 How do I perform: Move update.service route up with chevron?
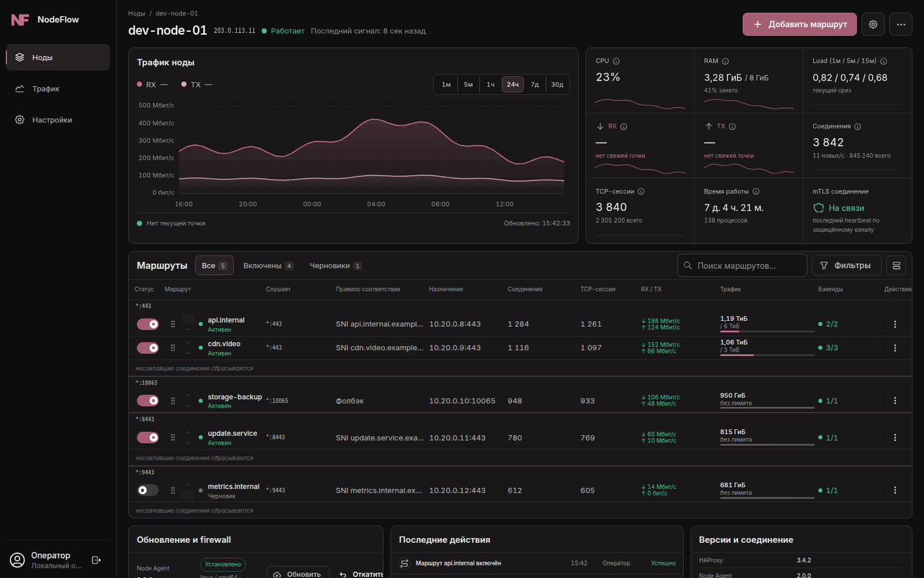(188, 432)
